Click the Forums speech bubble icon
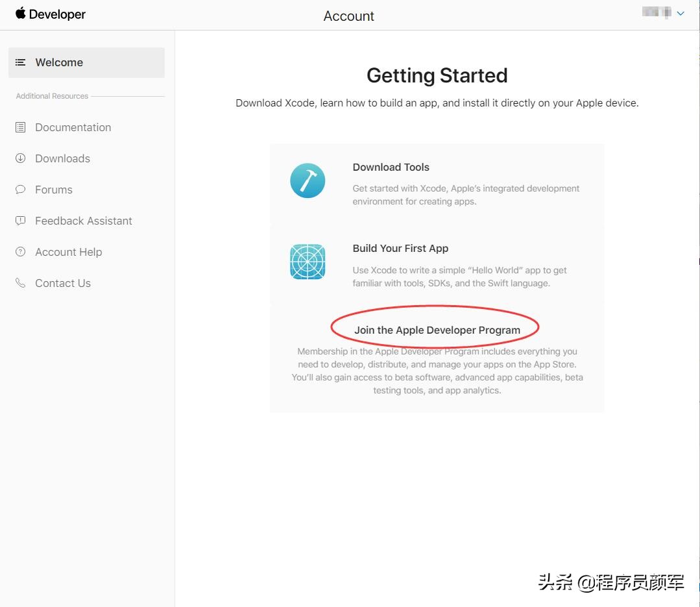The height and width of the screenshot is (607, 700). 21,190
